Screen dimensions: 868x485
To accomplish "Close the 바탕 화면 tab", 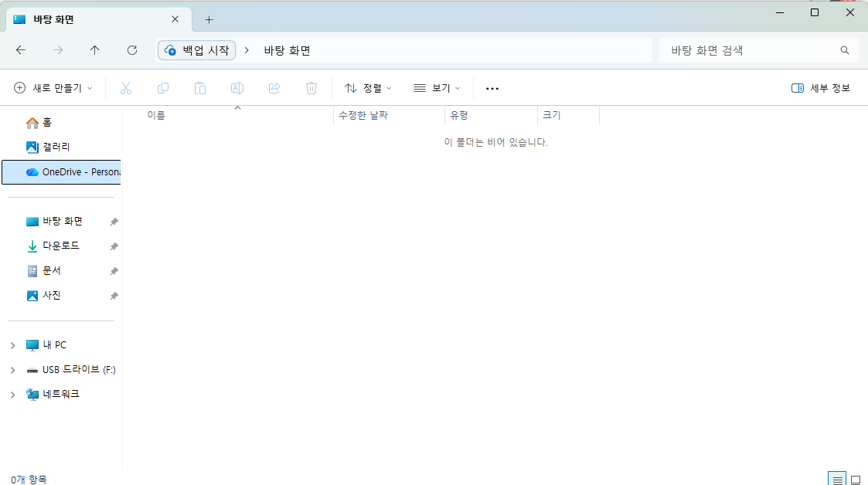I will point(175,19).
